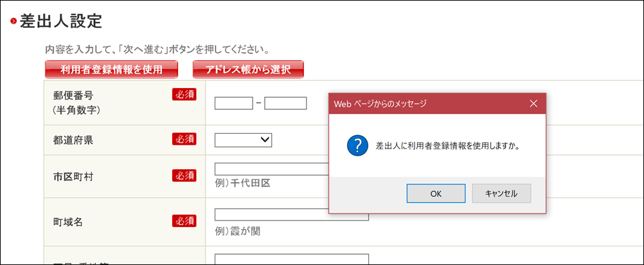Click the 都道府県 label
The height and width of the screenshot is (265, 644).
click(73, 140)
